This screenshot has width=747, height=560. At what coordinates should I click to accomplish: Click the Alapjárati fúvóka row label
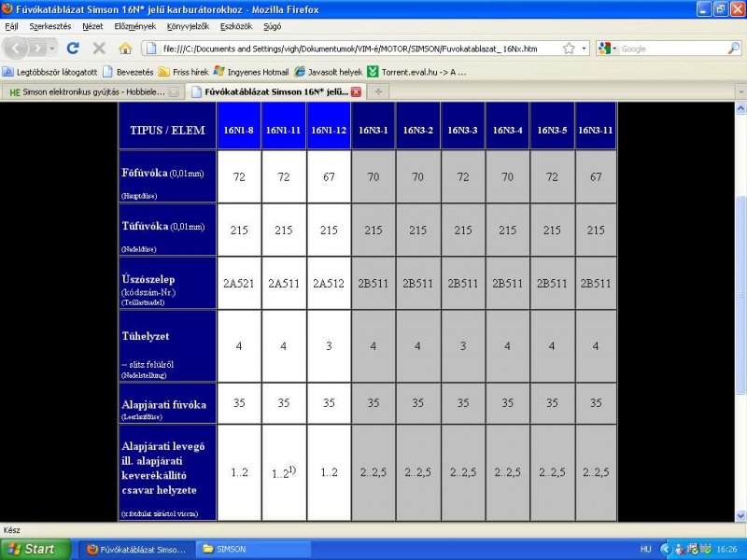point(168,403)
